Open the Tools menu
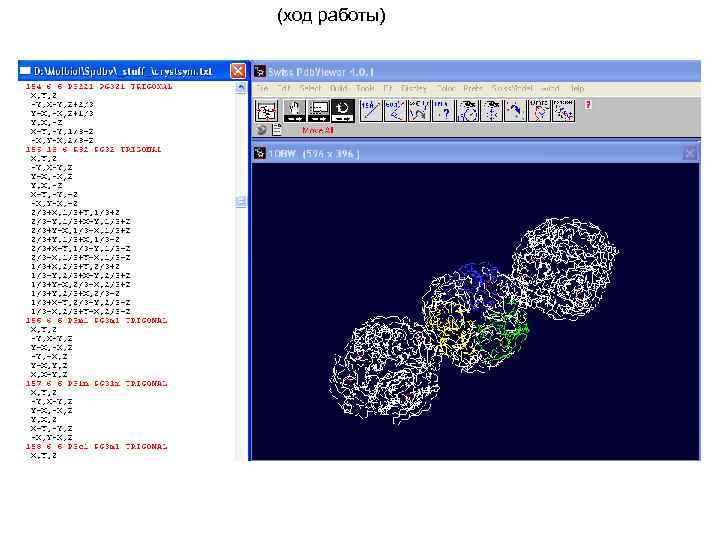This screenshot has height=540, width=720. [365, 88]
